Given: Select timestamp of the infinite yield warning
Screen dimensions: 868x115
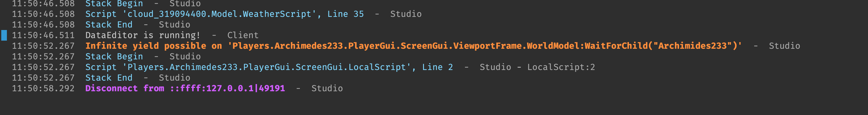Looking at the screenshot, I should pos(43,46).
